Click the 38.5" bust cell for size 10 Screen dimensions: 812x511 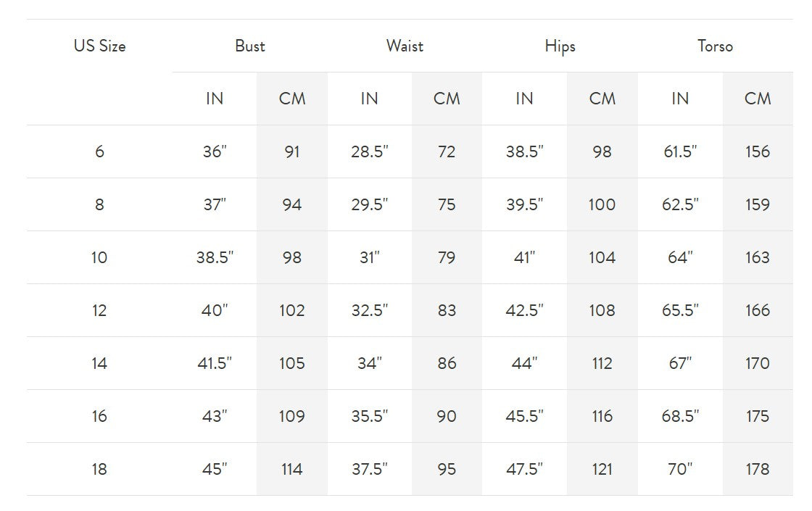[x=215, y=258]
